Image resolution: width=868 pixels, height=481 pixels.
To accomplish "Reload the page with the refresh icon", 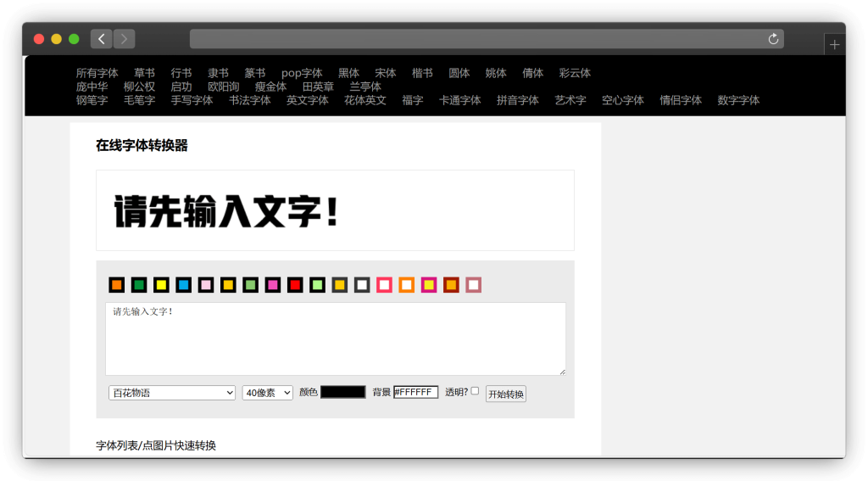I will (x=773, y=39).
